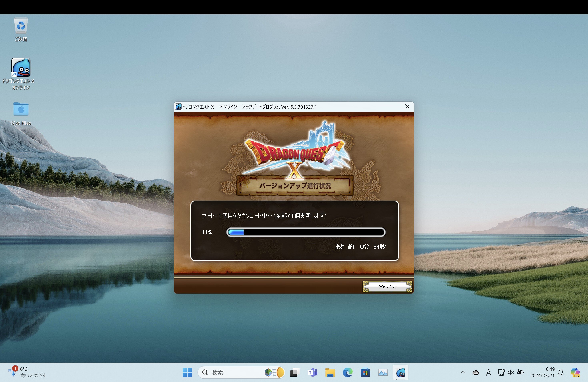The height and width of the screenshot is (382, 588).
Task: Open File Explorer from the taskbar
Action: [330, 372]
